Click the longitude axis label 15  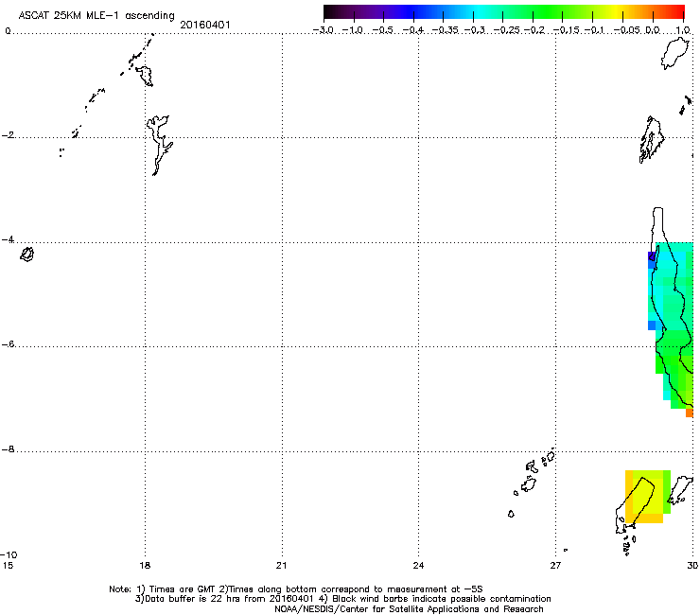tap(8, 566)
